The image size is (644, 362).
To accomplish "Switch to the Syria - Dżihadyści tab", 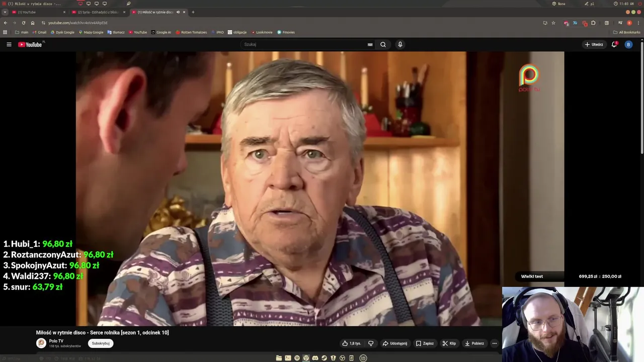I will coord(99,12).
